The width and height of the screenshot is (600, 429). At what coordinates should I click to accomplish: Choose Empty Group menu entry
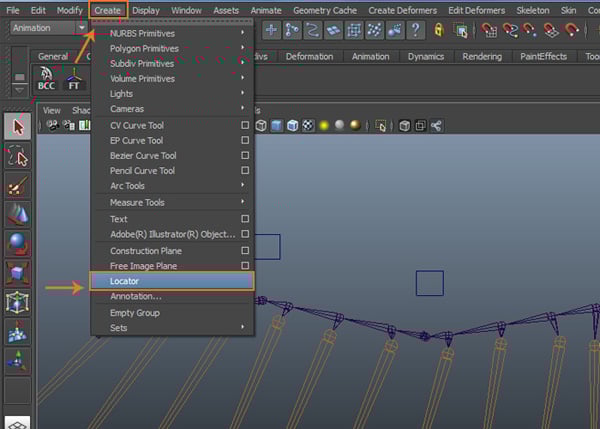[172, 313]
